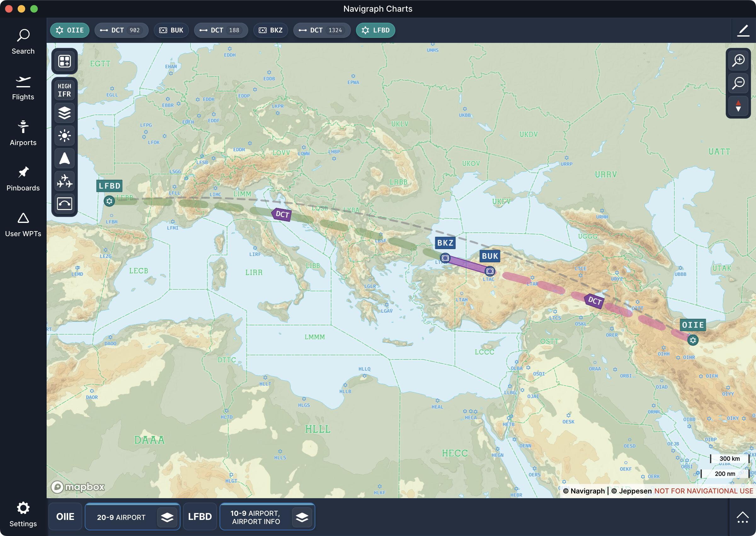Image resolution: width=756 pixels, height=536 pixels.
Task: Open OIIE airport tab at bottom
Action: click(65, 516)
